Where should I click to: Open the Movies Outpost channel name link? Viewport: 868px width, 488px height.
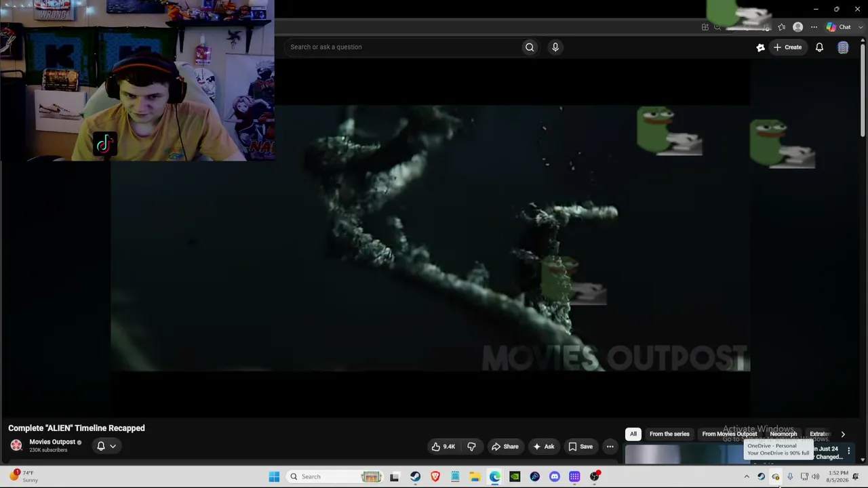point(52,442)
